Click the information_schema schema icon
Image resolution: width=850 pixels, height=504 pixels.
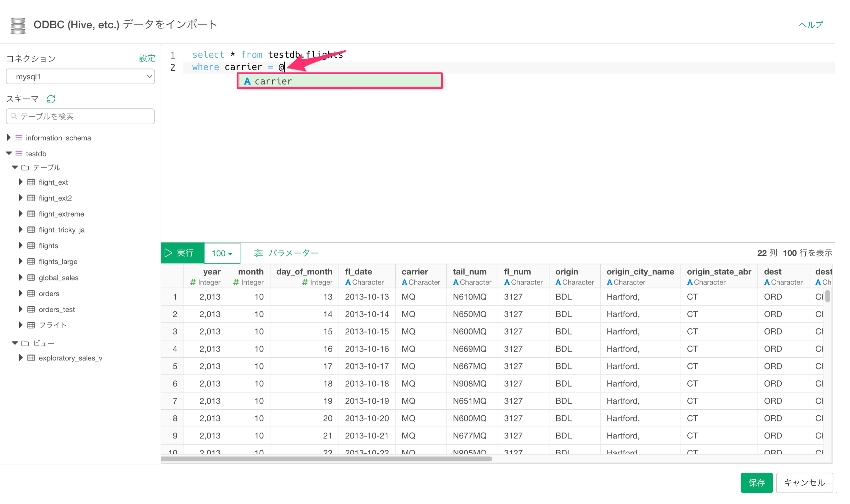[x=19, y=138]
